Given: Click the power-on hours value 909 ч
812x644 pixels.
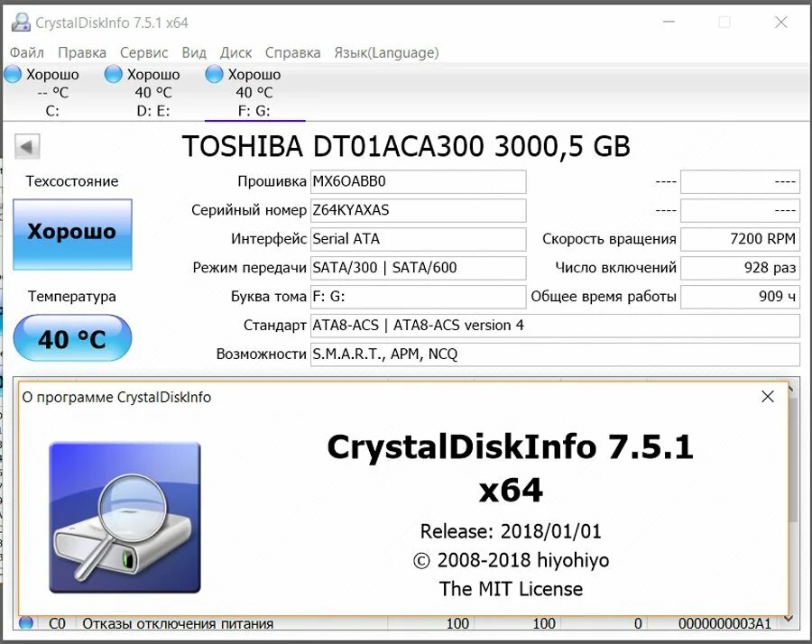Looking at the screenshot, I should coord(740,297).
